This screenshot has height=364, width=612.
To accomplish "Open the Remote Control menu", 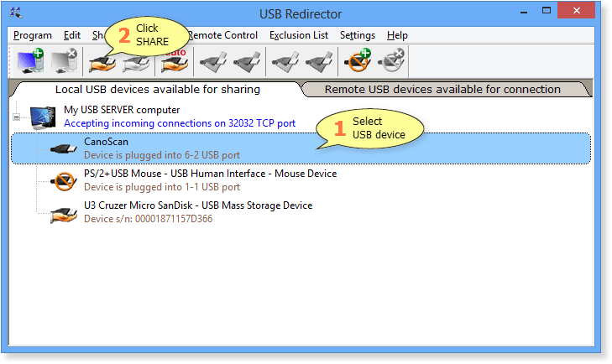I will [222, 35].
